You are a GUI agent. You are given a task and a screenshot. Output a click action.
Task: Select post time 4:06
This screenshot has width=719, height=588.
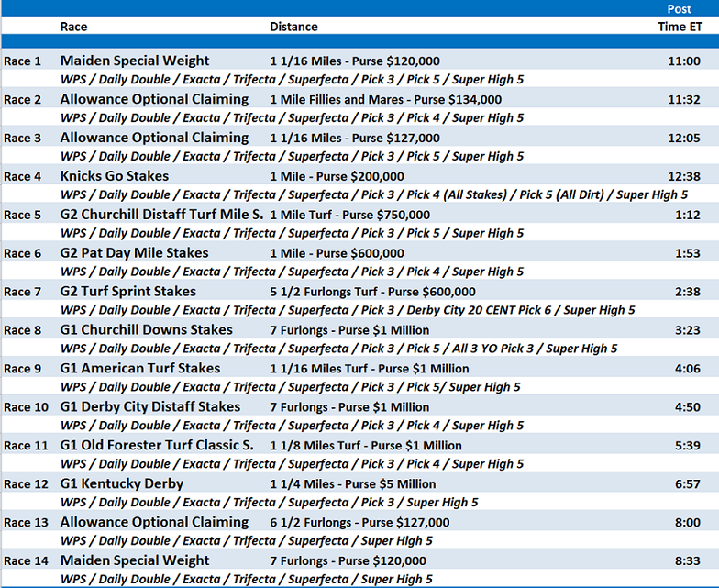pyautogui.click(x=688, y=369)
